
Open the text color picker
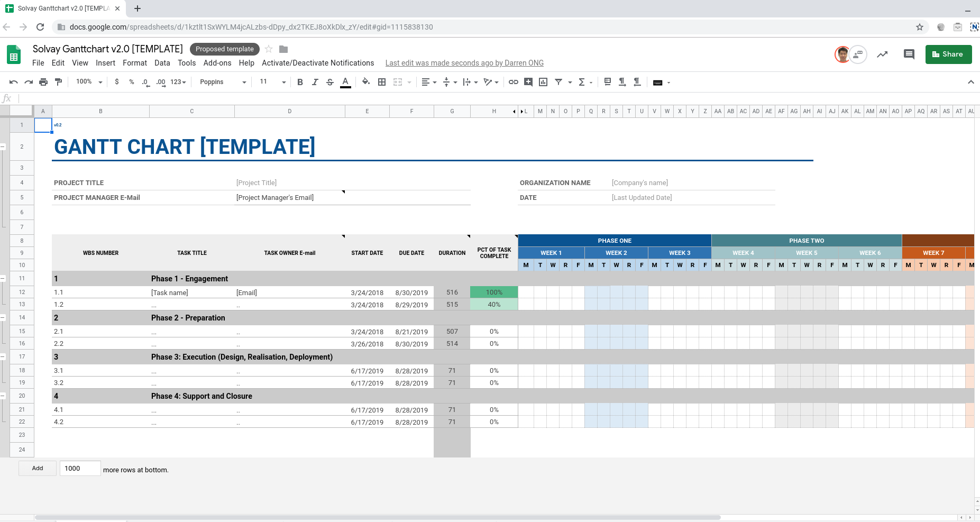pos(345,82)
